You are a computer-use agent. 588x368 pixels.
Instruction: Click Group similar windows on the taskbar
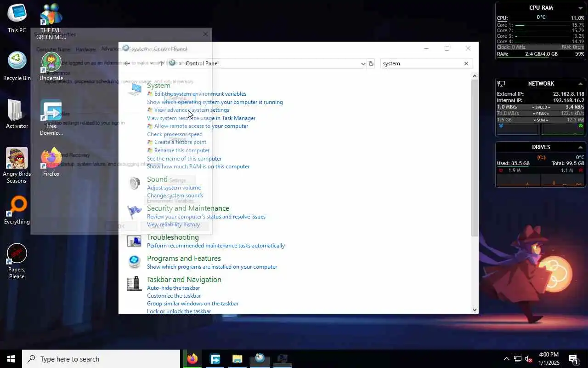click(192, 304)
